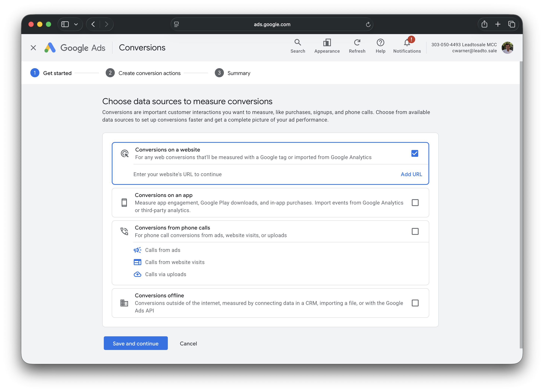The height and width of the screenshot is (392, 544).
Task: View unread Notifications
Action: click(407, 46)
